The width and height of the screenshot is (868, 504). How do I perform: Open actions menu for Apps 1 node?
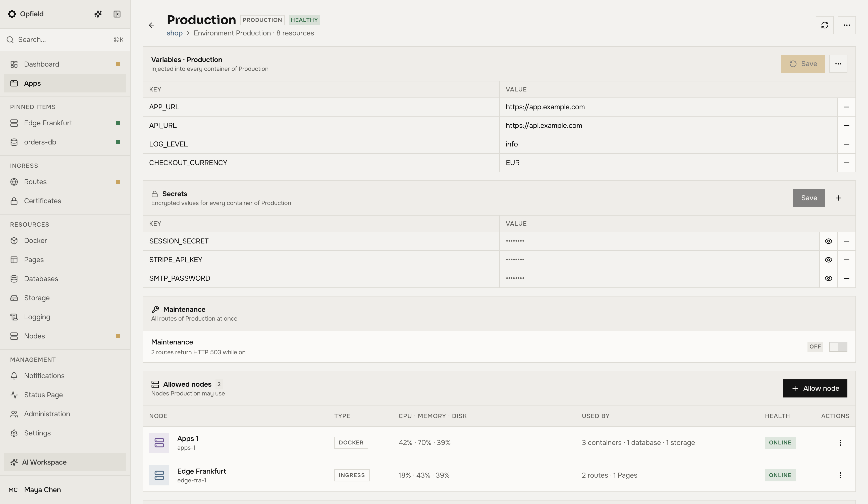[840, 443]
